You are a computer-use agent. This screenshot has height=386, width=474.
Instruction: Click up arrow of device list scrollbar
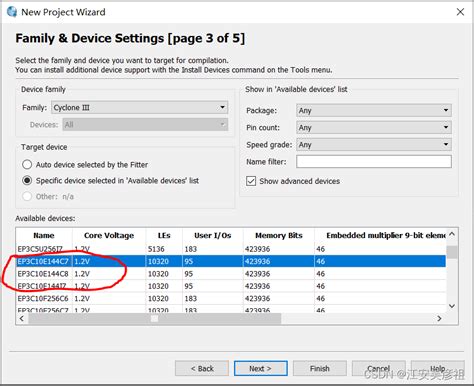[452, 234]
